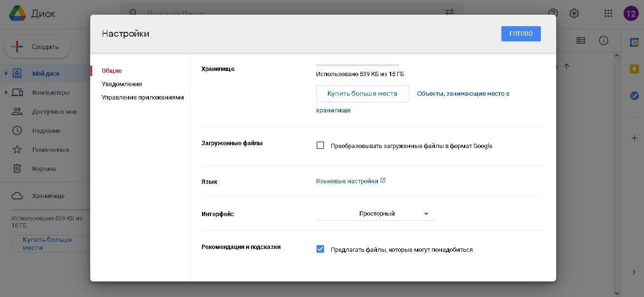
Task: Open the account avatar in top corner
Action: (631, 13)
